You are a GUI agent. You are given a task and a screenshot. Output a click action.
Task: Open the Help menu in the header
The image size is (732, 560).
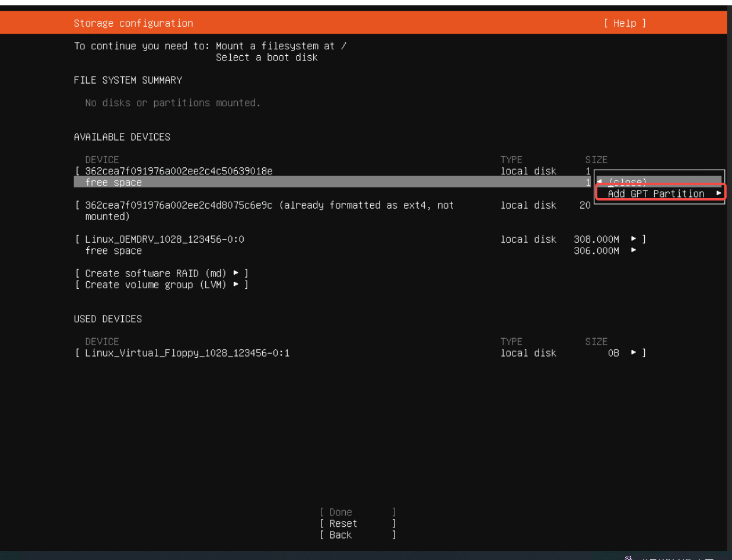pos(625,23)
